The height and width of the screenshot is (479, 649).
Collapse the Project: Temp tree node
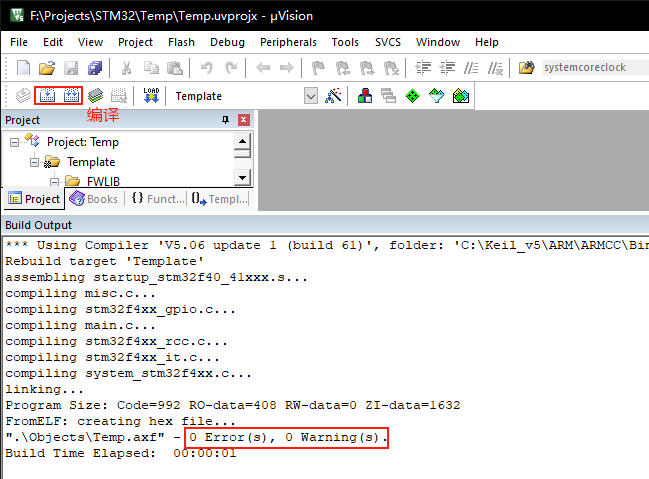tap(15, 142)
